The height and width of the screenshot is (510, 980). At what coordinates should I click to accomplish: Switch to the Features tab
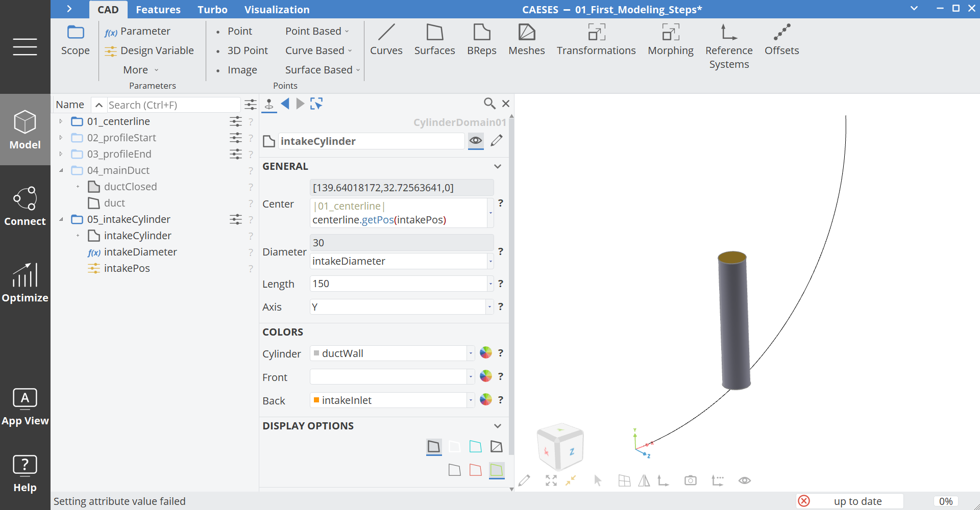tap(158, 9)
